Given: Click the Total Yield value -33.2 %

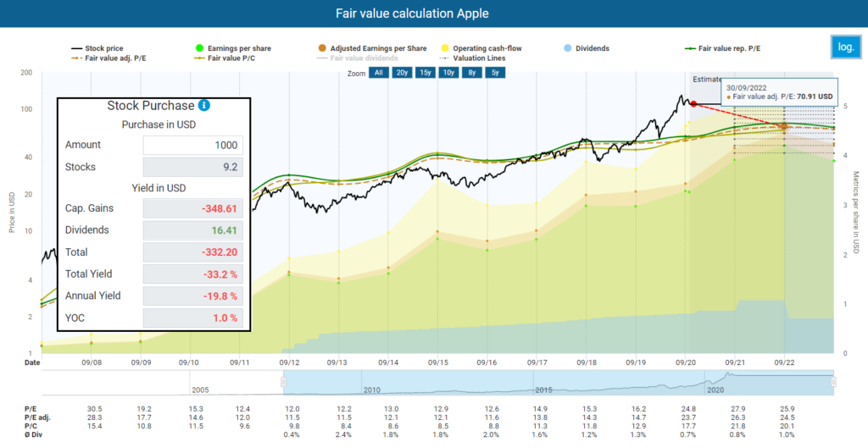Looking at the screenshot, I should pos(192,274).
